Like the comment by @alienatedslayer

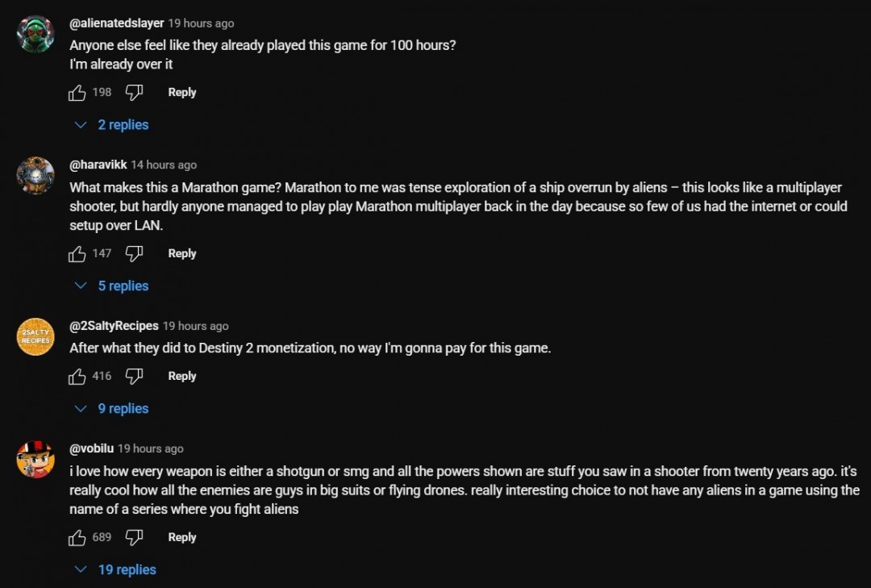coord(77,93)
